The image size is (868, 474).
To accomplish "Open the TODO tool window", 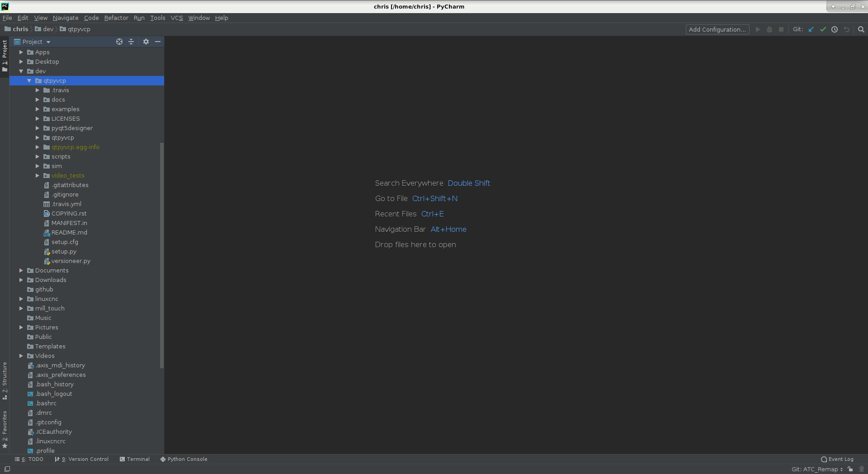I will click(29, 459).
